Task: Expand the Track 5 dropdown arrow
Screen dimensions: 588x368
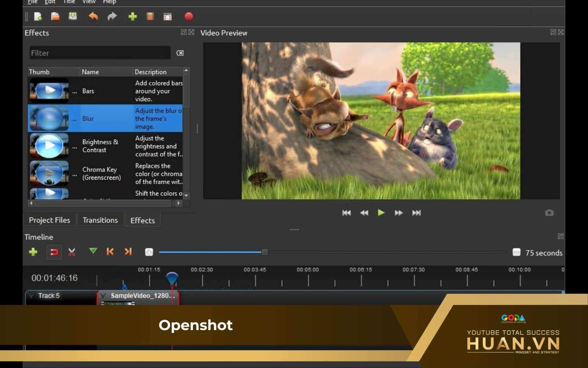Action: pyautogui.click(x=31, y=296)
